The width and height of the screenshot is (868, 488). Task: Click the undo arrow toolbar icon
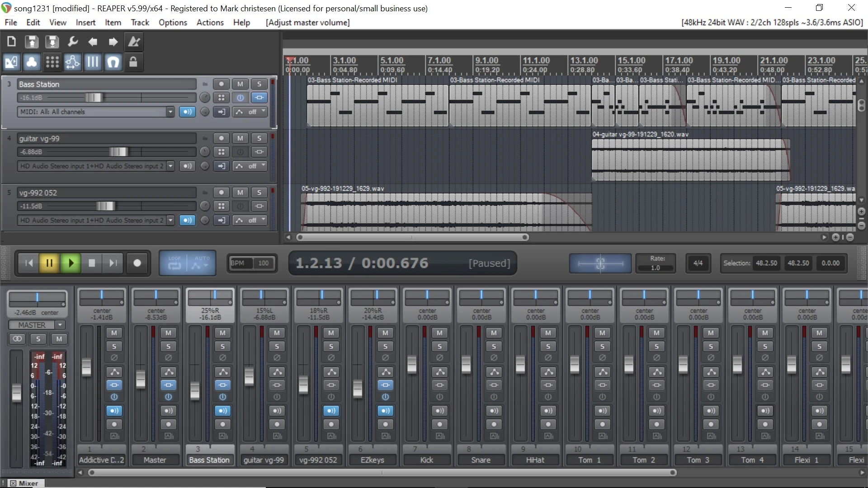click(x=93, y=42)
